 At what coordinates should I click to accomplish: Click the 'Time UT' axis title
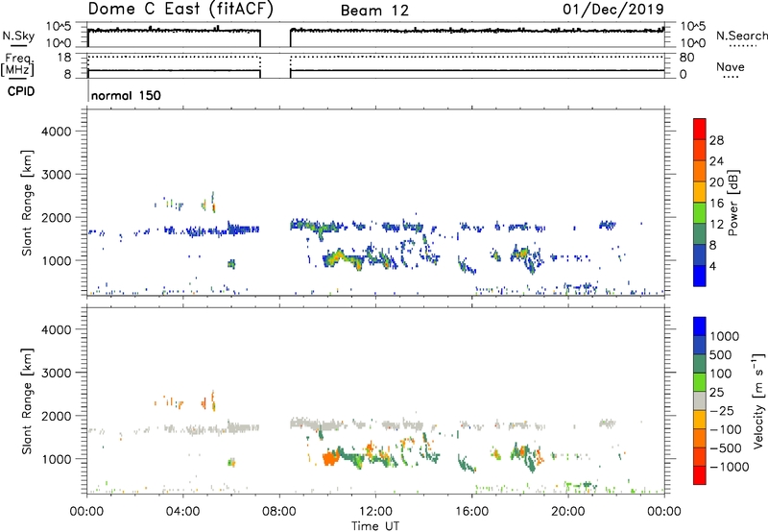pos(375,526)
